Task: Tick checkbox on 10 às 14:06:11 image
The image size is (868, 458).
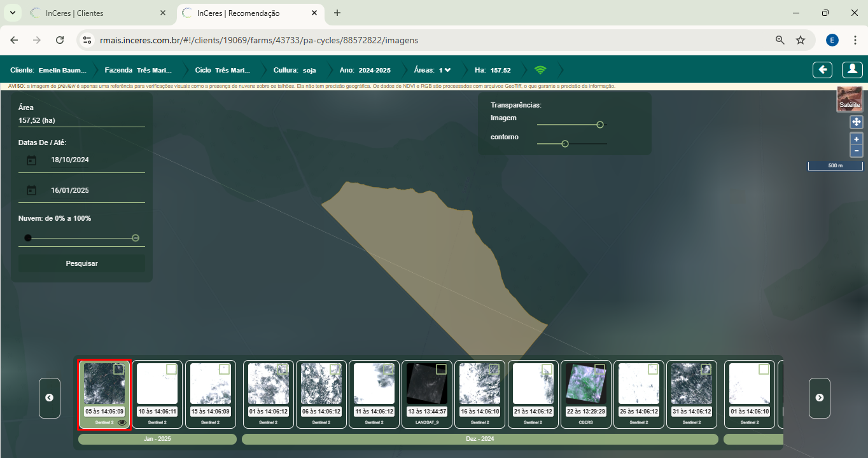Action: (x=171, y=369)
